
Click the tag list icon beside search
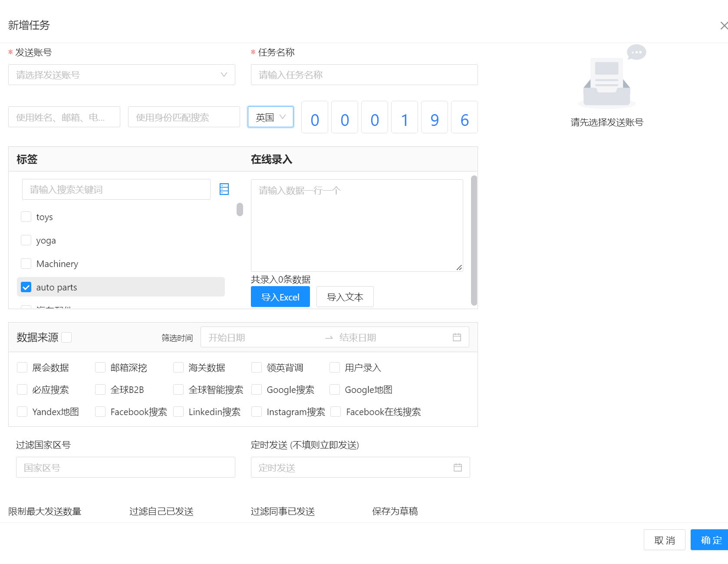[x=224, y=189]
